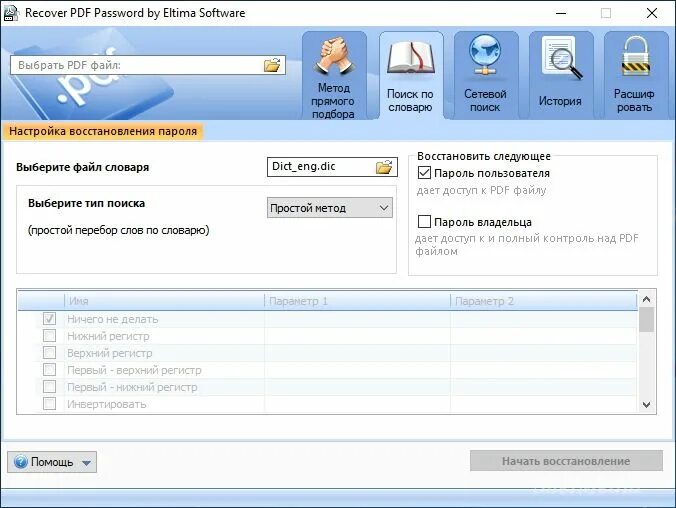676x508 pixels.
Task: Click the list scrollbar down arrow
Action: coord(646,405)
